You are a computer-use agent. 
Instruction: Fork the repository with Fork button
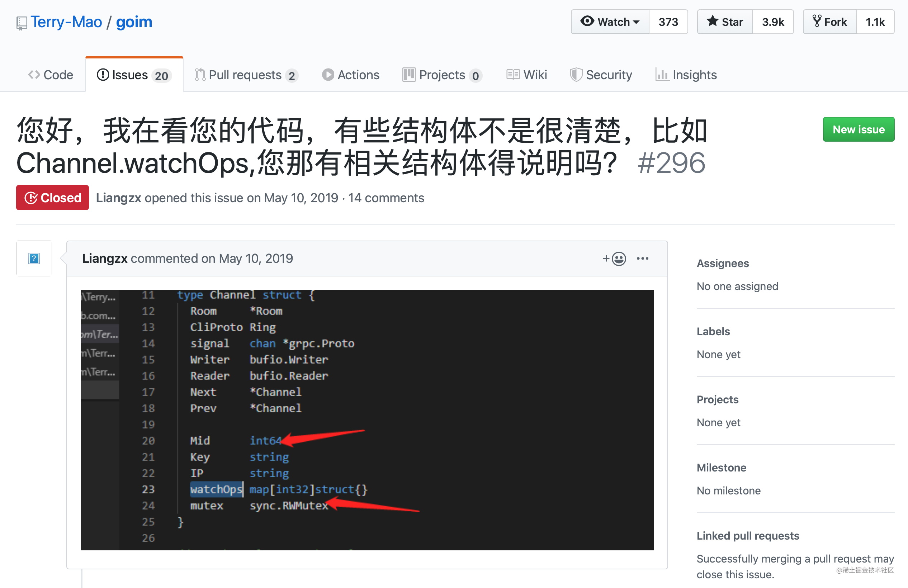[830, 22]
